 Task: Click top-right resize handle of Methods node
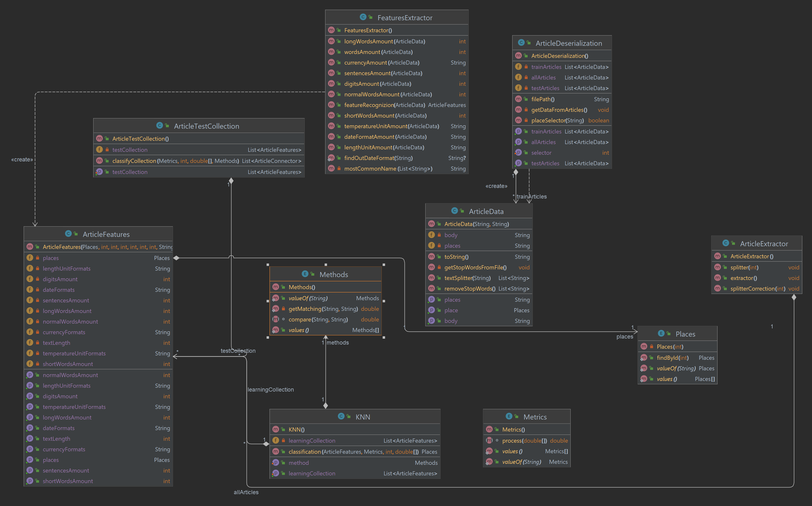point(384,265)
